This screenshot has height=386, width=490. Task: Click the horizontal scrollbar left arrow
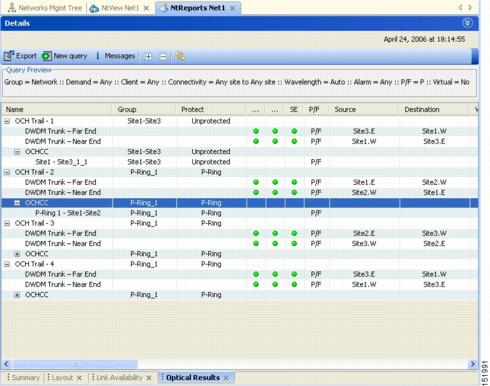[x=6, y=364]
